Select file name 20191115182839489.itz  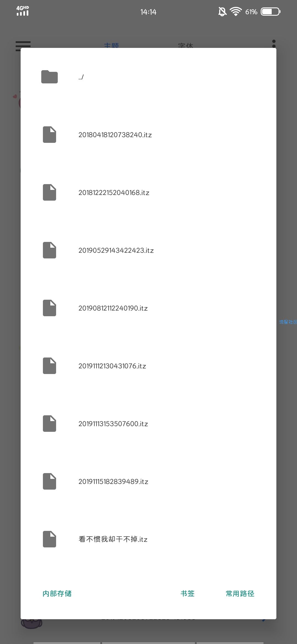click(x=113, y=481)
